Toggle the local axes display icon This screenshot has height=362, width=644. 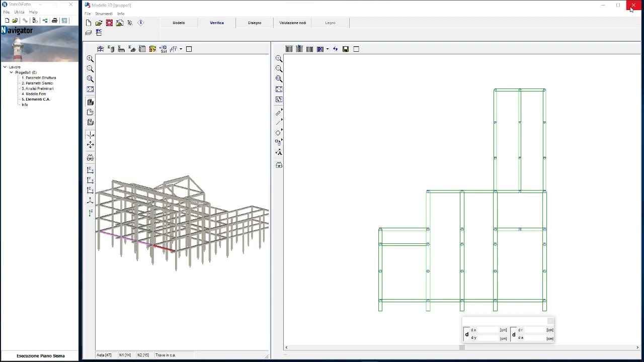[x=90, y=135]
